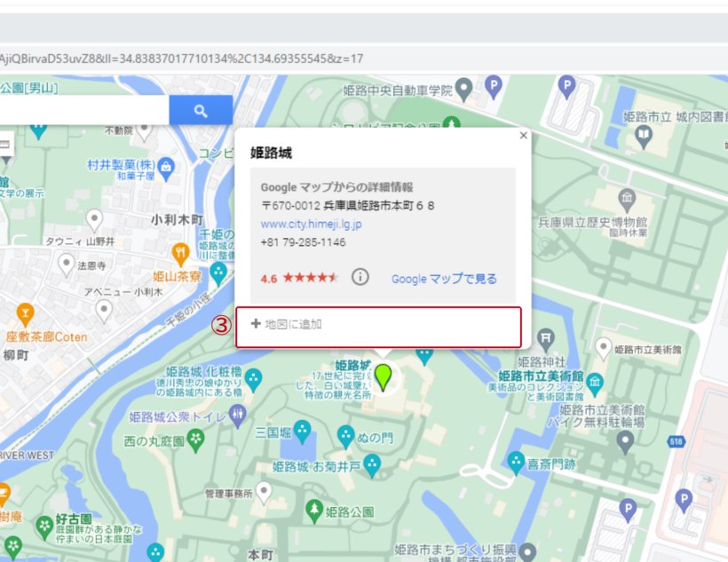Select the 〒670-0012 address line

[348, 205]
